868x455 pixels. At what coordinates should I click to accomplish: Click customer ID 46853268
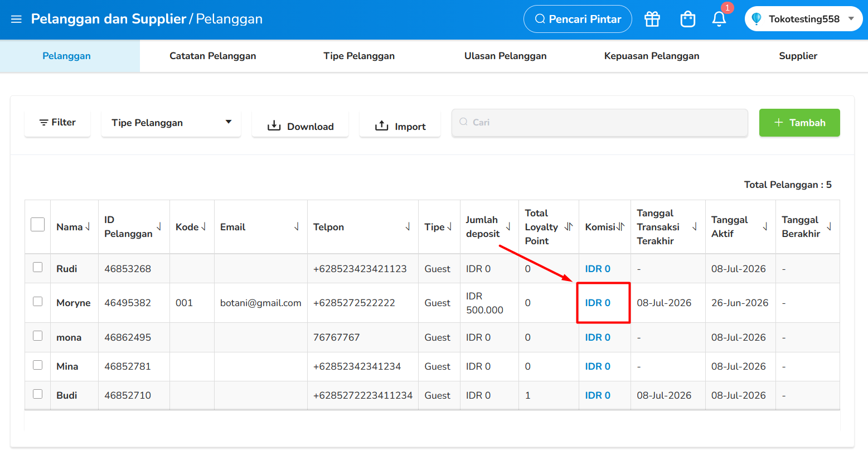(128, 269)
